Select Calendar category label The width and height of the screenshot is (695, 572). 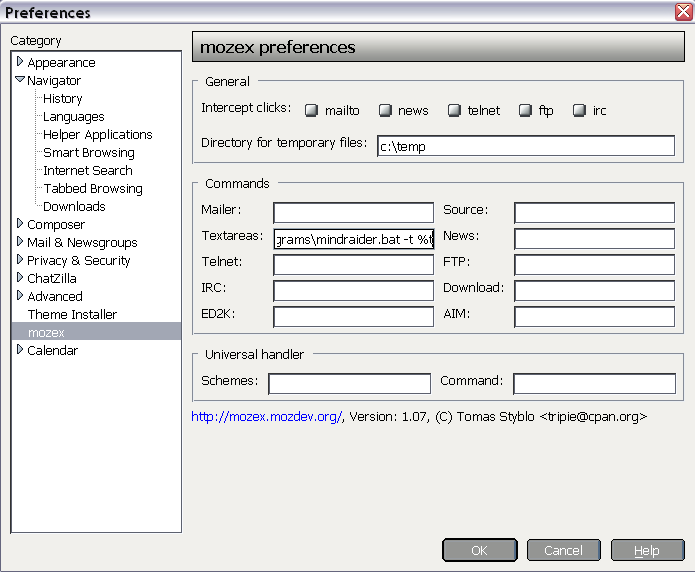point(52,350)
